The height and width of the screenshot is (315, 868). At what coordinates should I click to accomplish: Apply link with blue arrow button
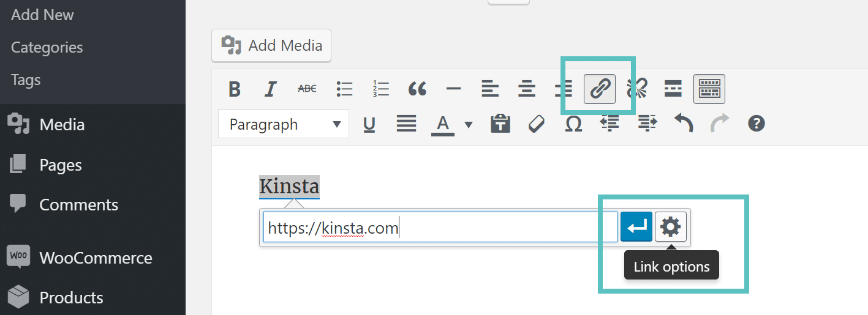(x=636, y=228)
